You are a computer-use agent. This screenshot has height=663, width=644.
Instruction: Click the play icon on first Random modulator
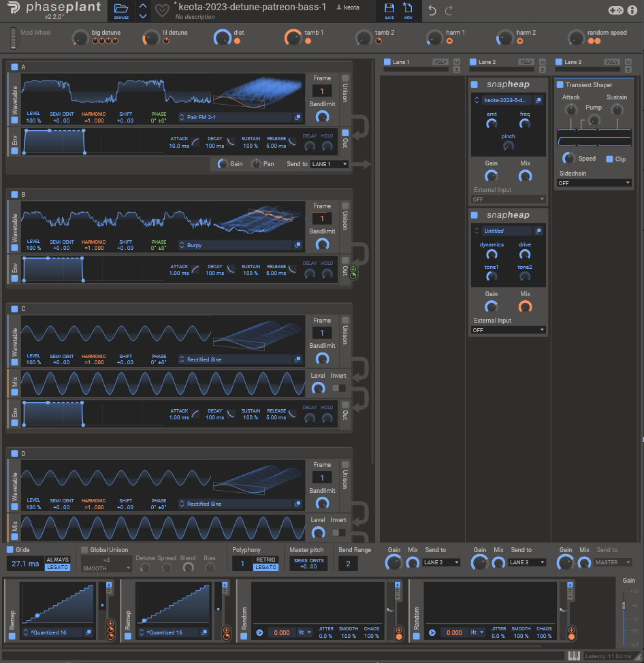pyautogui.click(x=259, y=632)
